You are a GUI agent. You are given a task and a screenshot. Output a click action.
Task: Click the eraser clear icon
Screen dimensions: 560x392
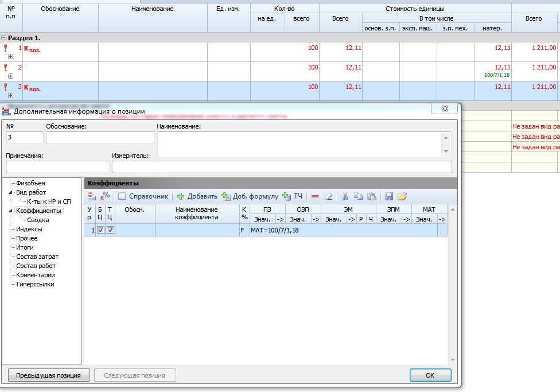click(x=328, y=196)
